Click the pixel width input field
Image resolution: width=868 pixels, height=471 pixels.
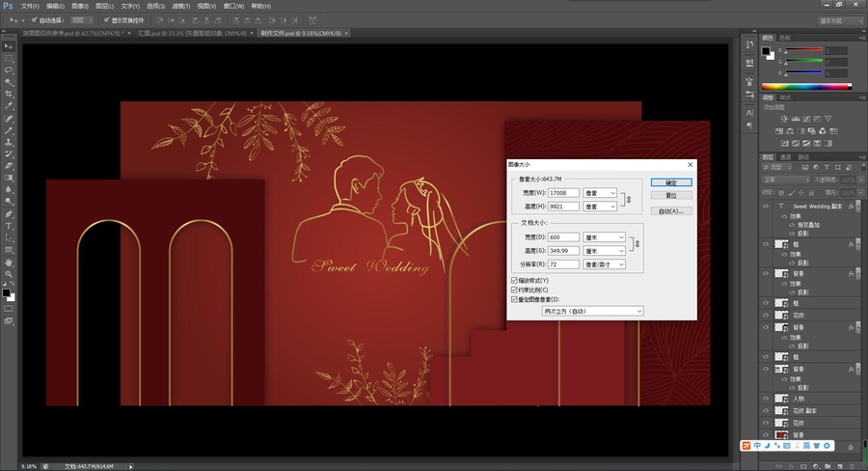pyautogui.click(x=563, y=193)
